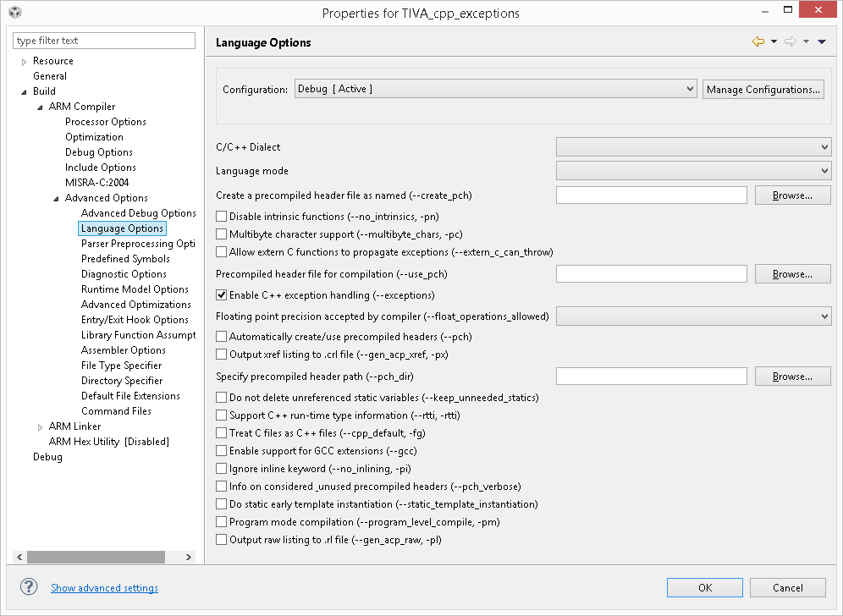Collapse the ARM Compiler tree node
The image size is (843, 616).
pyautogui.click(x=40, y=107)
